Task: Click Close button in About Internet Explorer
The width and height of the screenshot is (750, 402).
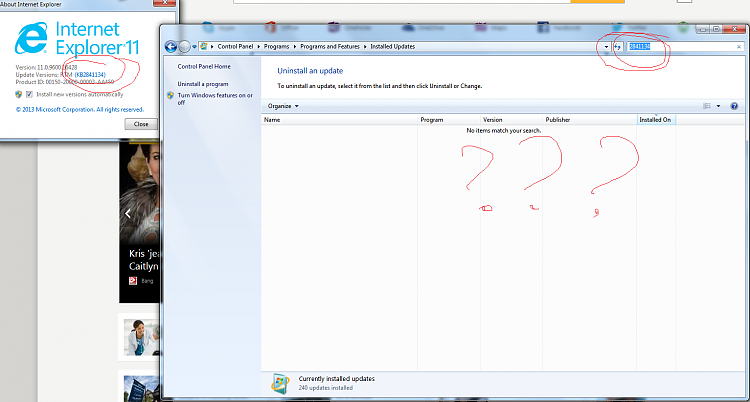Action: pos(141,124)
